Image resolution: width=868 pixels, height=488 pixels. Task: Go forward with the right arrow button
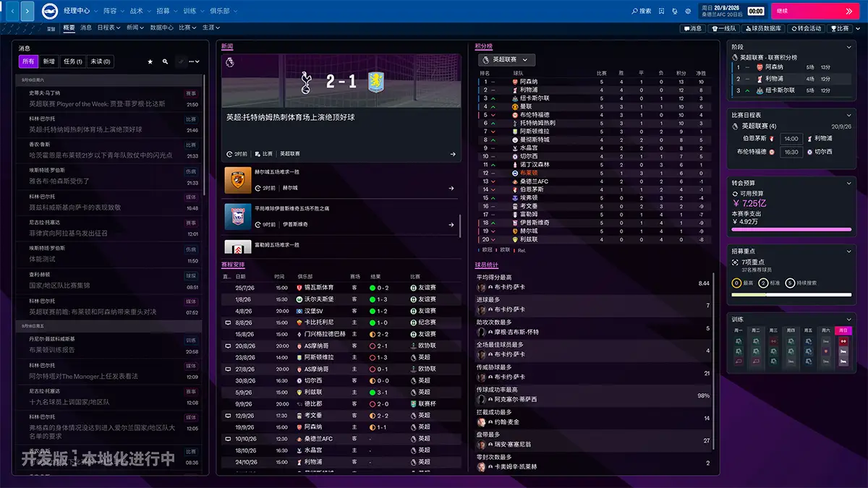pos(27,12)
